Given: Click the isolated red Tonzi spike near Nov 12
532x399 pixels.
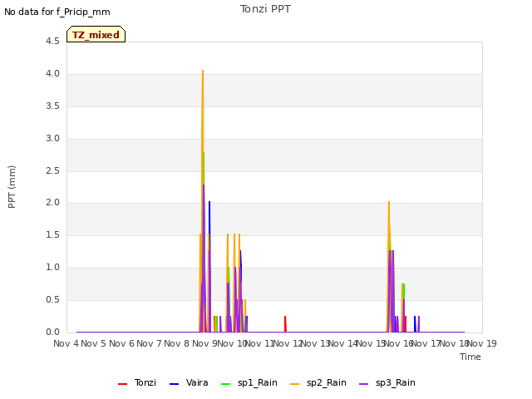Looking at the screenshot, I should point(285,324).
